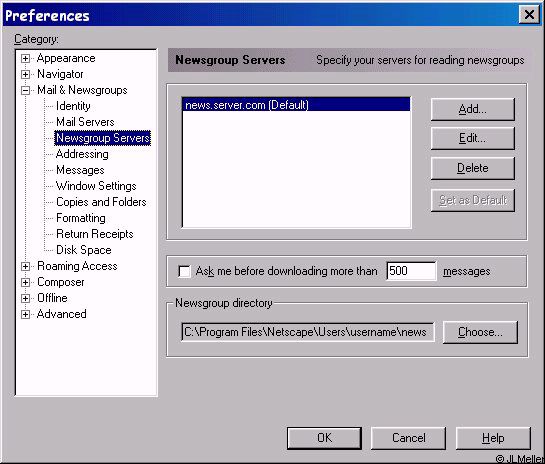Viewport: 545px width, 464px height.
Task: Collapse the Mail & Newsgroups category
Action: 25,90
